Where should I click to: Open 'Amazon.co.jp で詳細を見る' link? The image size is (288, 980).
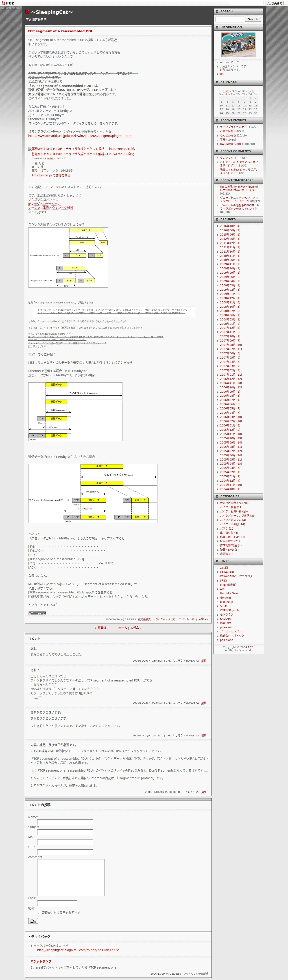tap(51, 175)
